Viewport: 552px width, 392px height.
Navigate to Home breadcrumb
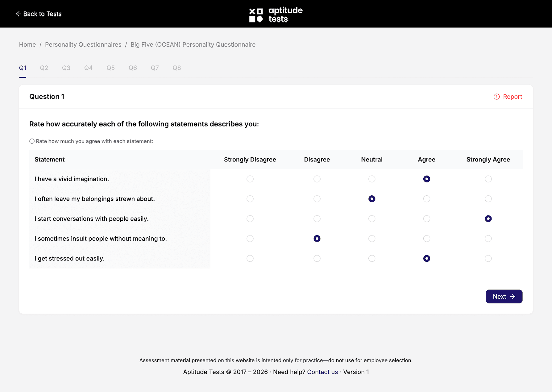pos(27,44)
